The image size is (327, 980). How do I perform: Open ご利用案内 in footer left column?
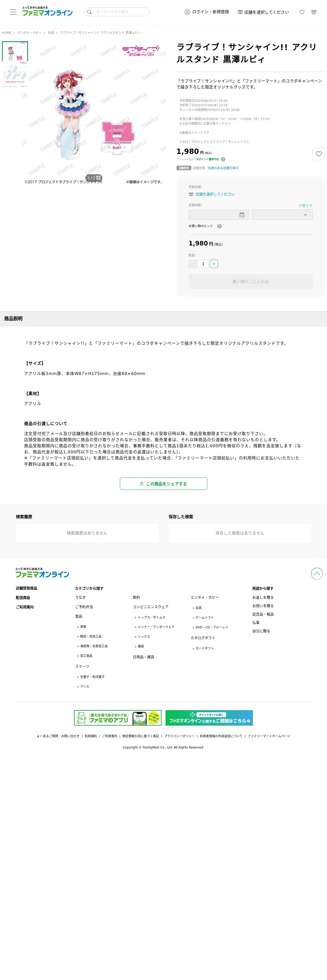25,607
